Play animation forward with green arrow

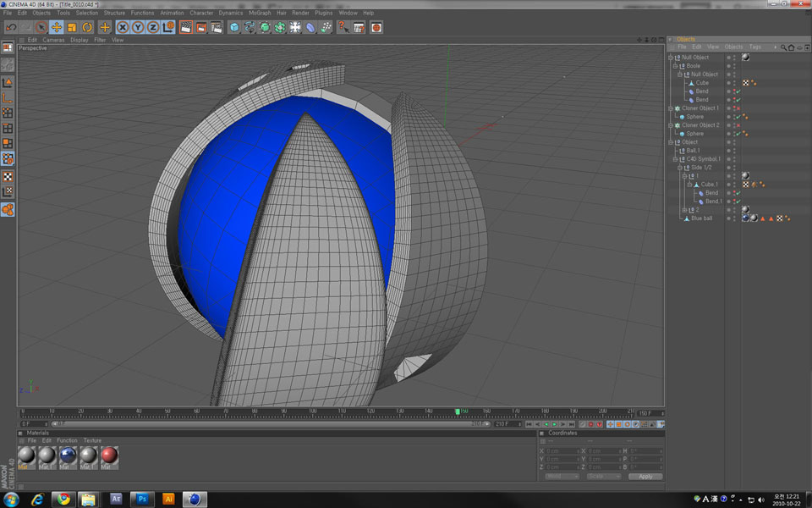point(554,424)
